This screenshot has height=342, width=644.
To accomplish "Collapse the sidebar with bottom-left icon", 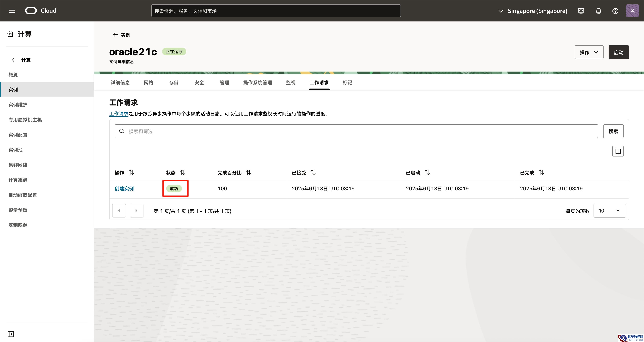I will 11,334.
